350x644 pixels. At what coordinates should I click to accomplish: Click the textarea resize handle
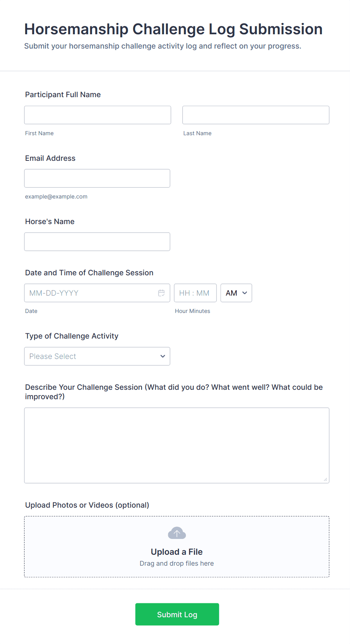(x=326, y=479)
